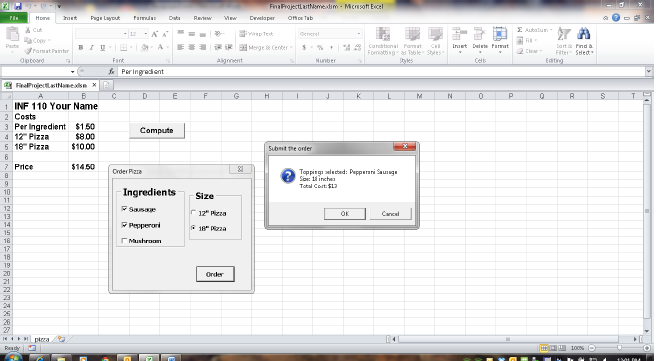671x361 pixels.
Task: Click column header D
Action: coord(145,96)
